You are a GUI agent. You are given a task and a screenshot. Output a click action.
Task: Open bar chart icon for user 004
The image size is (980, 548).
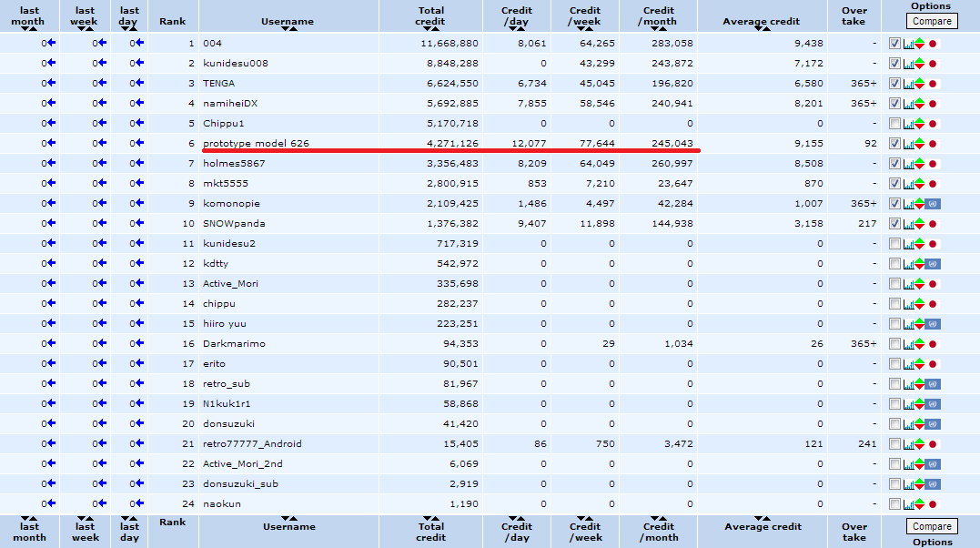tap(907, 44)
